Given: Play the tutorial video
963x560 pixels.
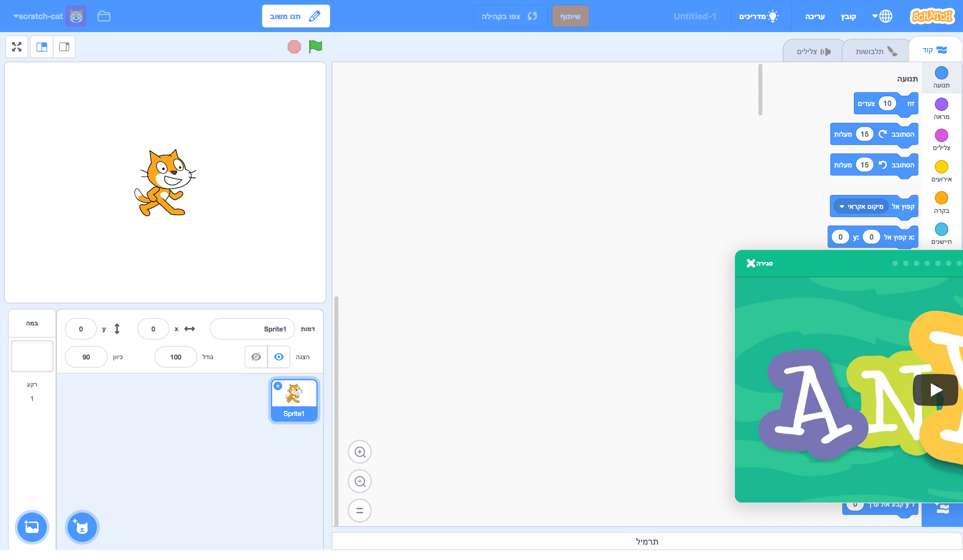Looking at the screenshot, I should (x=935, y=389).
